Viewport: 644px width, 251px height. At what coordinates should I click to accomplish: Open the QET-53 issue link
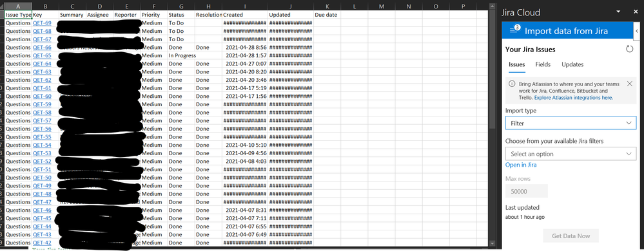click(42, 153)
